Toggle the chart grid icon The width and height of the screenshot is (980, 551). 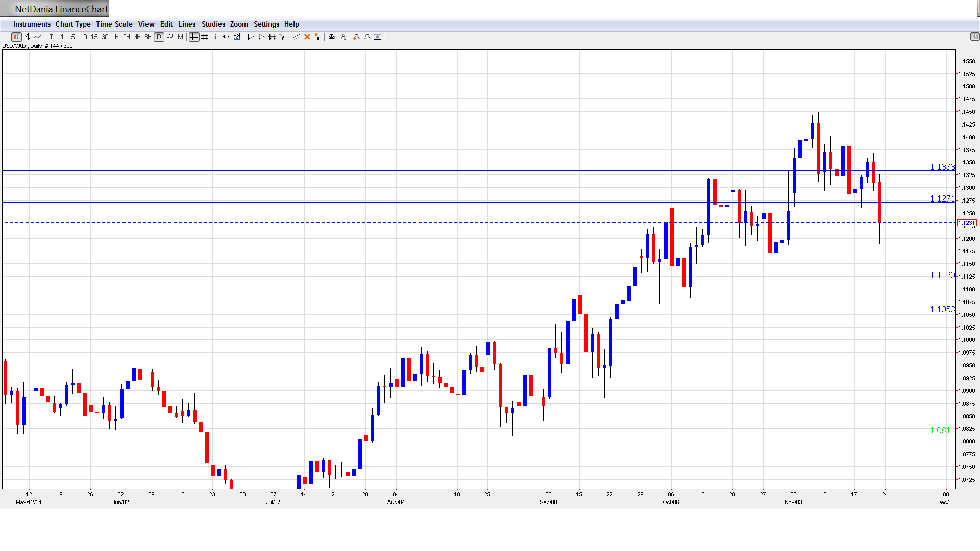click(x=205, y=37)
